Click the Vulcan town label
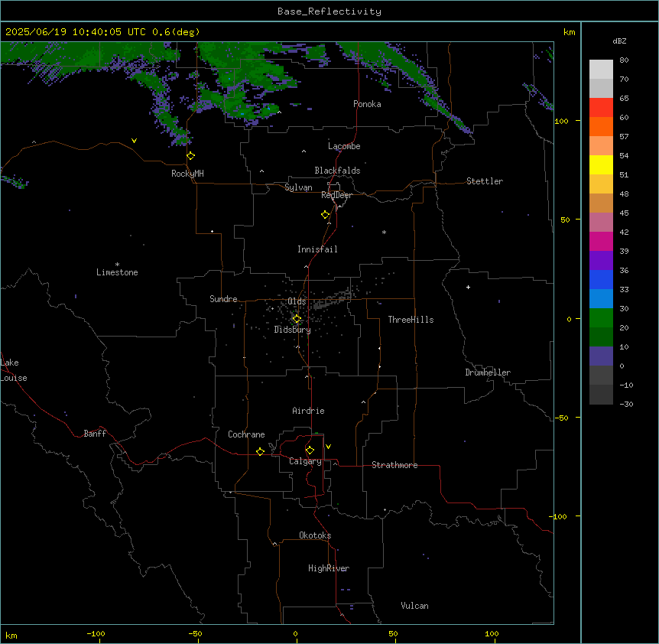The image size is (659, 644). pyautogui.click(x=415, y=606)
